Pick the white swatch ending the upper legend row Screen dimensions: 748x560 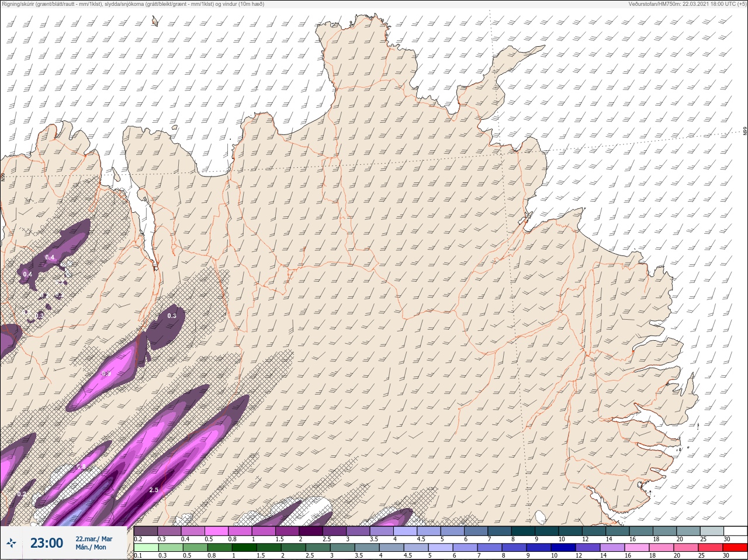click(735, 531)
